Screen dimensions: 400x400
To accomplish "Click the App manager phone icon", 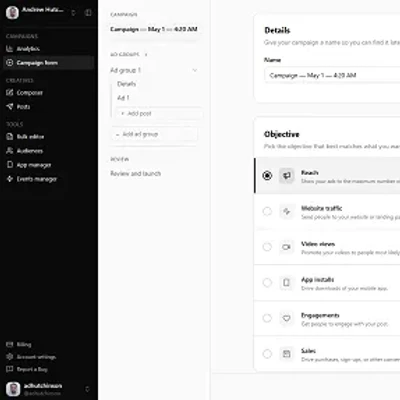I will coord(10,165).
